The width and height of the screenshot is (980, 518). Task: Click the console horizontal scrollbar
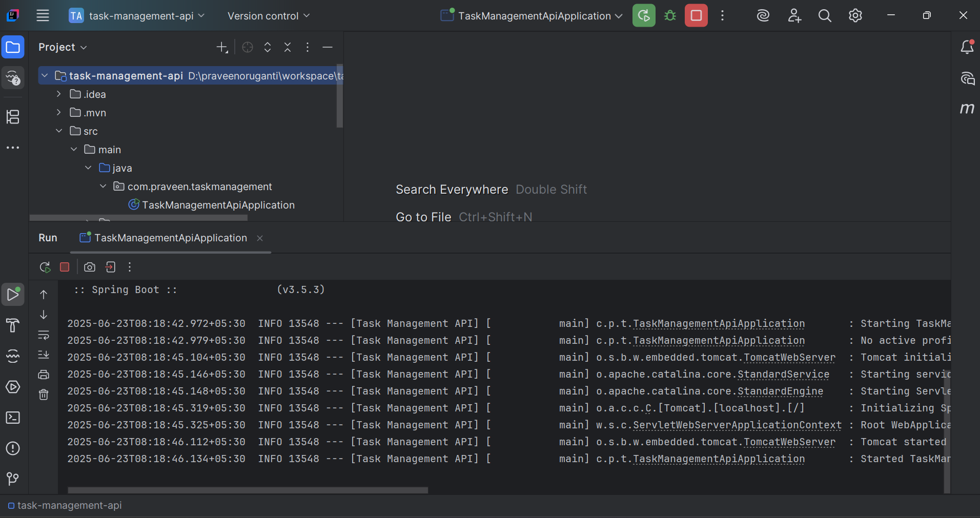[x=248, y=490]
